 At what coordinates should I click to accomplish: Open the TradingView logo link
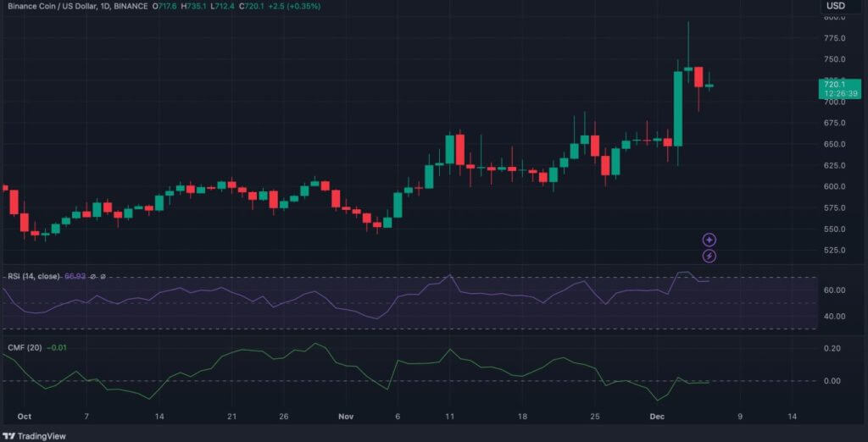tap(34, 436)
